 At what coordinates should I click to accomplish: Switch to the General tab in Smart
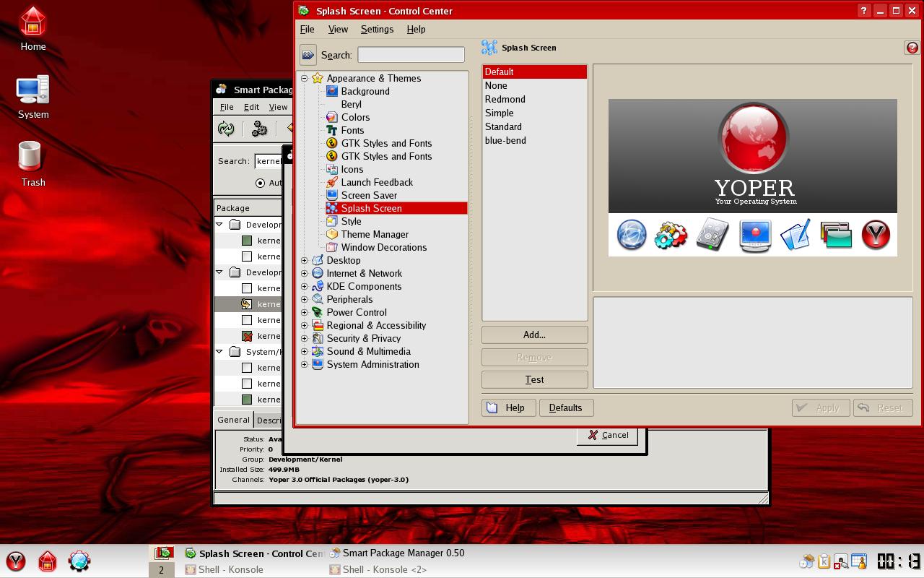(x=233, y=420)
